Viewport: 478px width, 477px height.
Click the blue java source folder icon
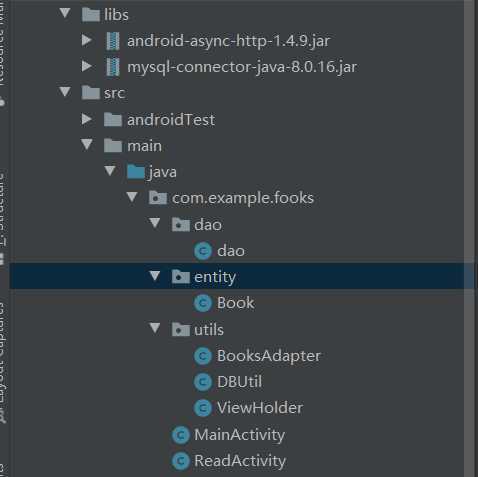136,172
